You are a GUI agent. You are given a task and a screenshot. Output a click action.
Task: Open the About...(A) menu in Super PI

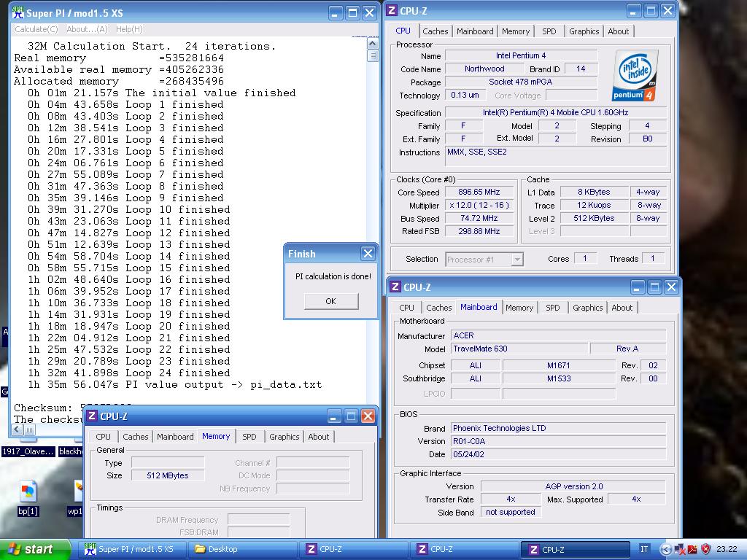[87, 29]
